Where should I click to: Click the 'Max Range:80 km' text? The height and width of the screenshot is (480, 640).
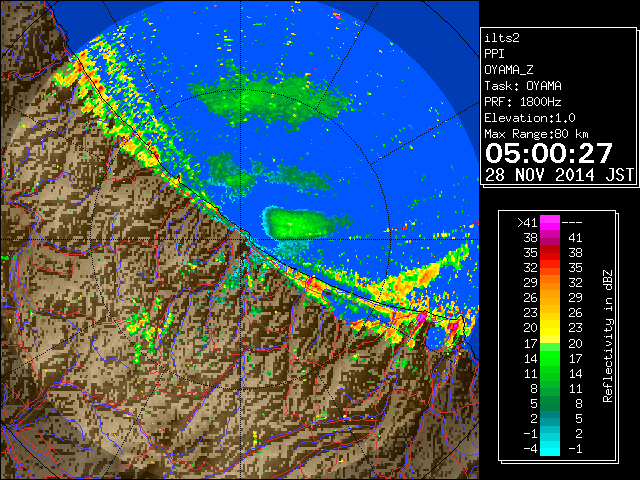tap(536, 134)
